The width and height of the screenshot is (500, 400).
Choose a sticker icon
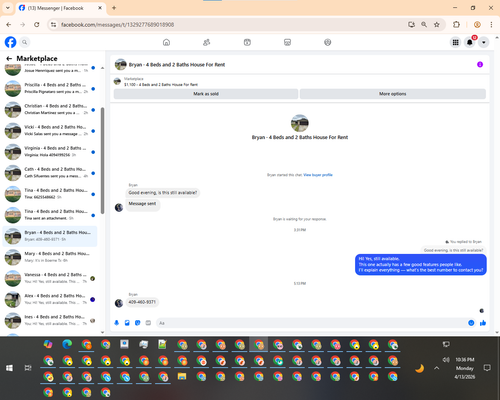coord(138,323)
